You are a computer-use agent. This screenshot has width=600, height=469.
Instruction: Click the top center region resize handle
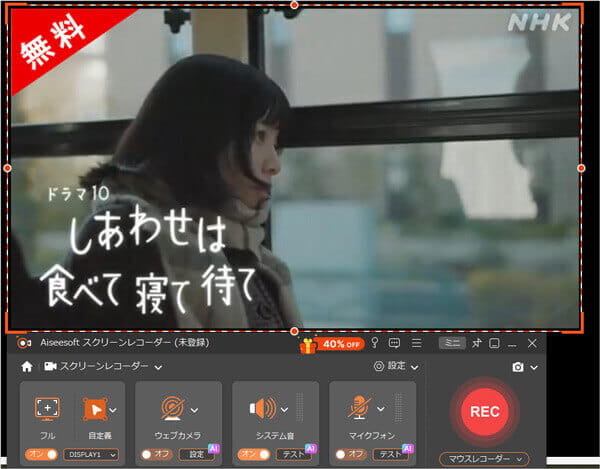(294, 5)
